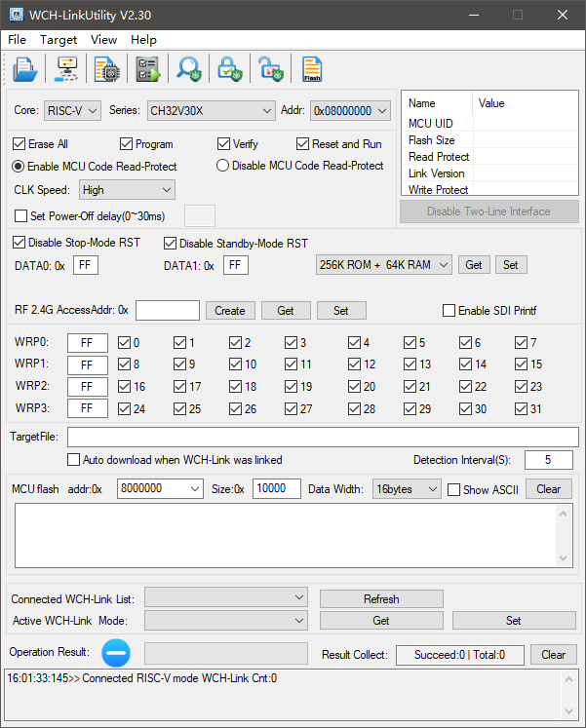Click Set for Active WCH-Link Mode
Image resolution: width=586 pixels, height=728 pixels.
[514, 620]
